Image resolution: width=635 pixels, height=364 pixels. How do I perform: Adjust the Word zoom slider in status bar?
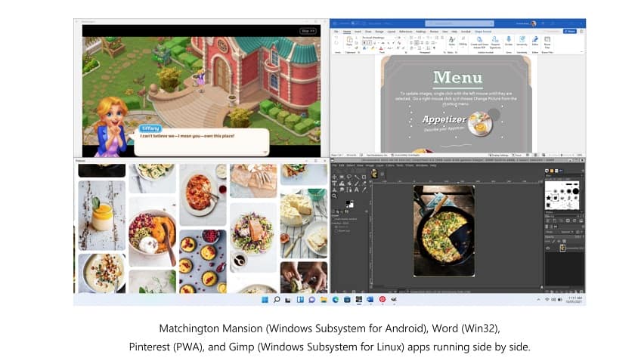tap(561, 155)
